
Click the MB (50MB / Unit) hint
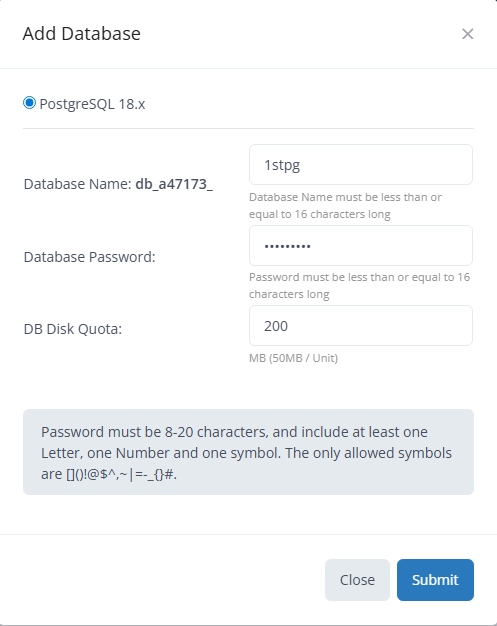pos(293,358)
